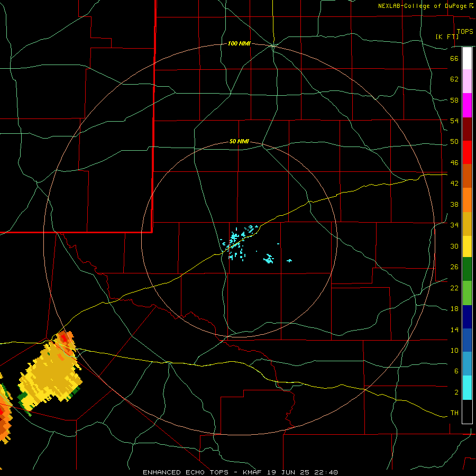Click the light green legend swatch
476x476 pixels.
pos(467,293)
